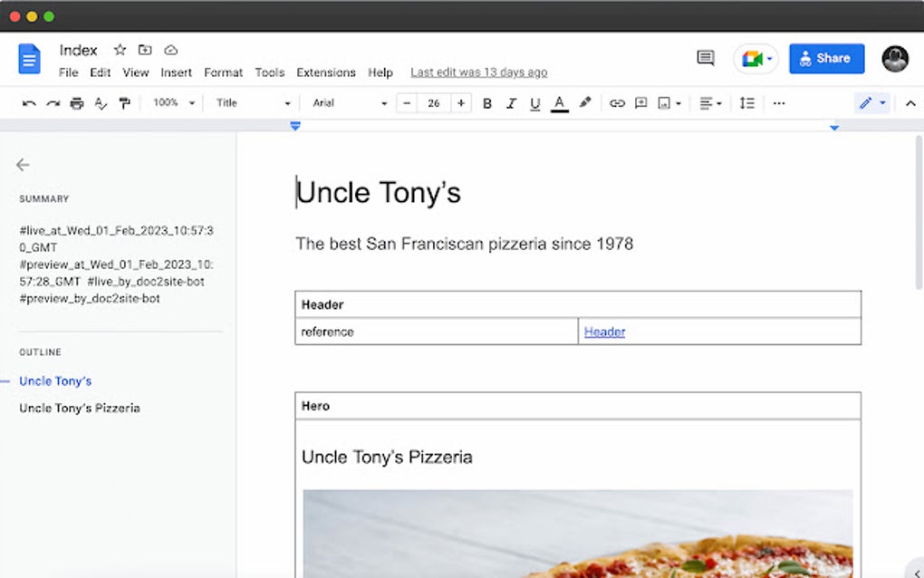Viewport: 924px width, 578px height.
Task: Select the Paint format tool
Action: pyautogui.click(x=126, y=102)
